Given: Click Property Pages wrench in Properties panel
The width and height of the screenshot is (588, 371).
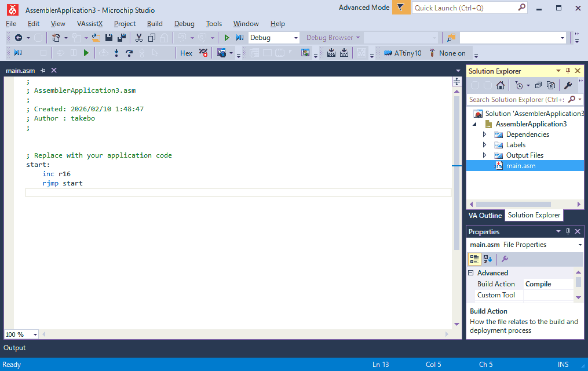Looking at the screenshot, I should tap(505, 259).
